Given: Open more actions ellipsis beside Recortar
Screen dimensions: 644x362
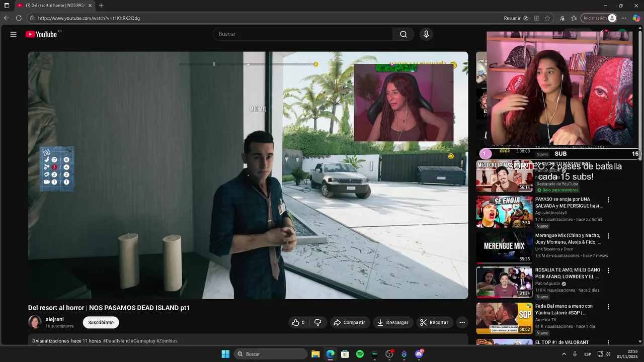Looking at the screenshot, I should coord(462,322).
